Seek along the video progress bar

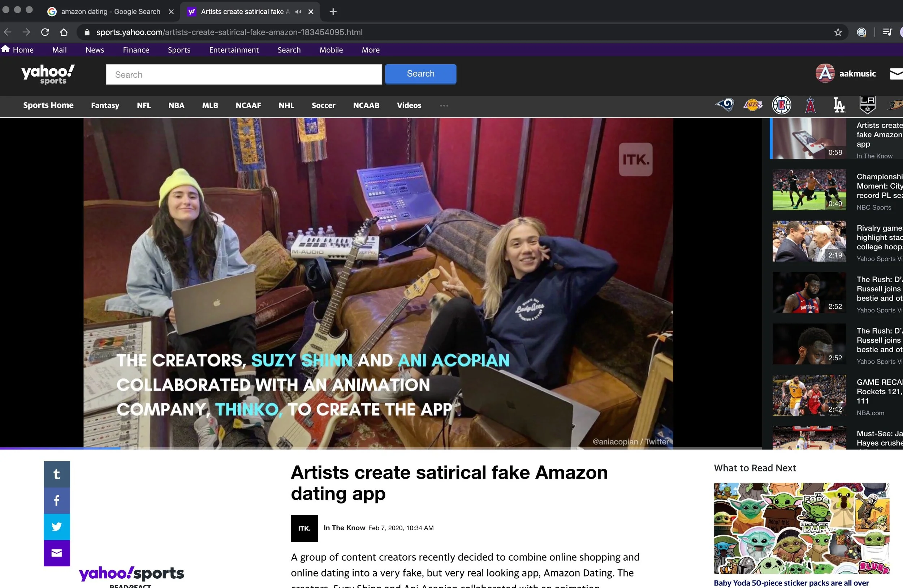point(379,448)
